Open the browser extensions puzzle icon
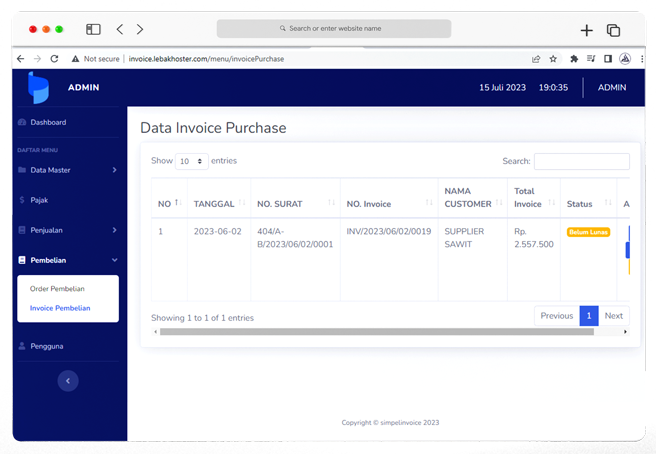656x454 pixels. (x=574, y=59)
